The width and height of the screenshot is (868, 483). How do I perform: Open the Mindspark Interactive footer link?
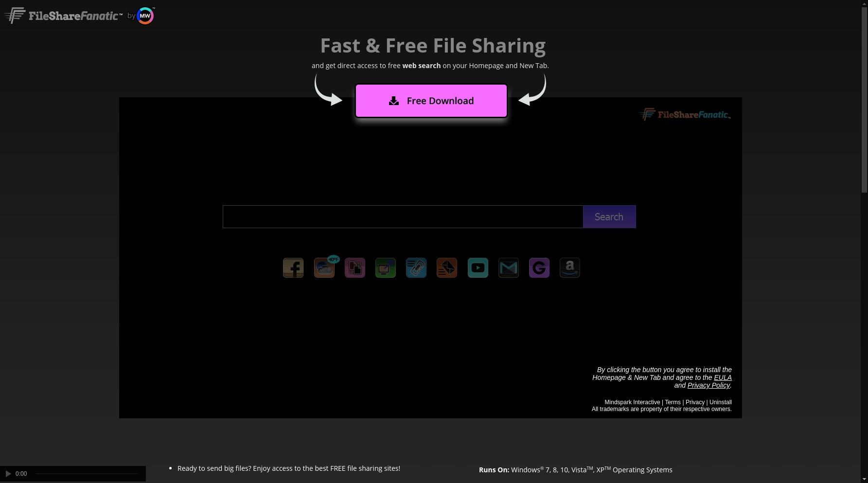(x=632, y=402)
